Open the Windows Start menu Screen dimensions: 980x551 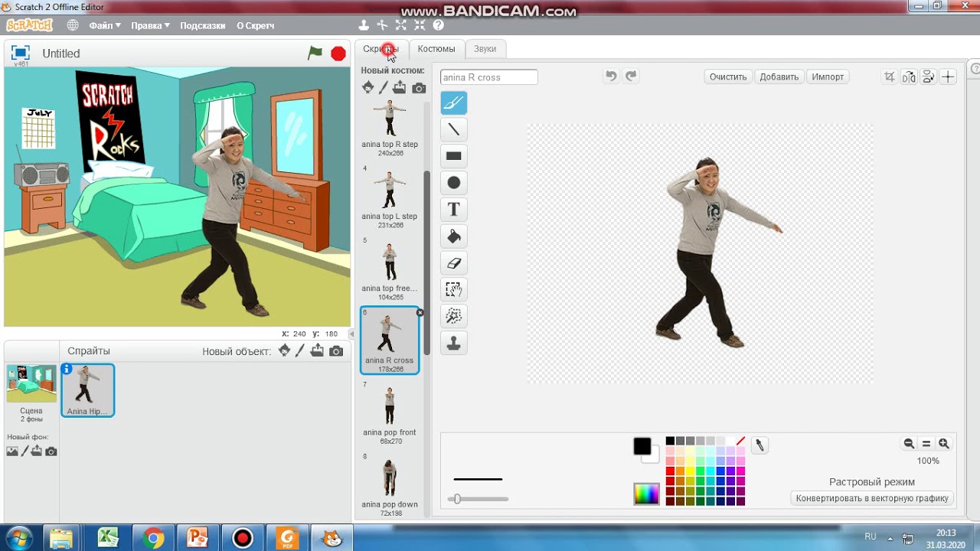point(18,538)
